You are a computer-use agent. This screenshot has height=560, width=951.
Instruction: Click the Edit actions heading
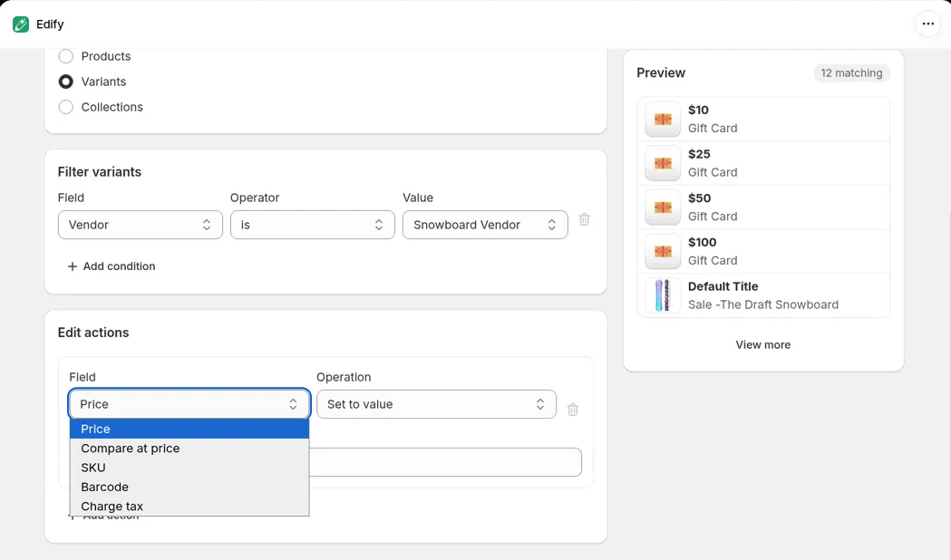[93, 333]
